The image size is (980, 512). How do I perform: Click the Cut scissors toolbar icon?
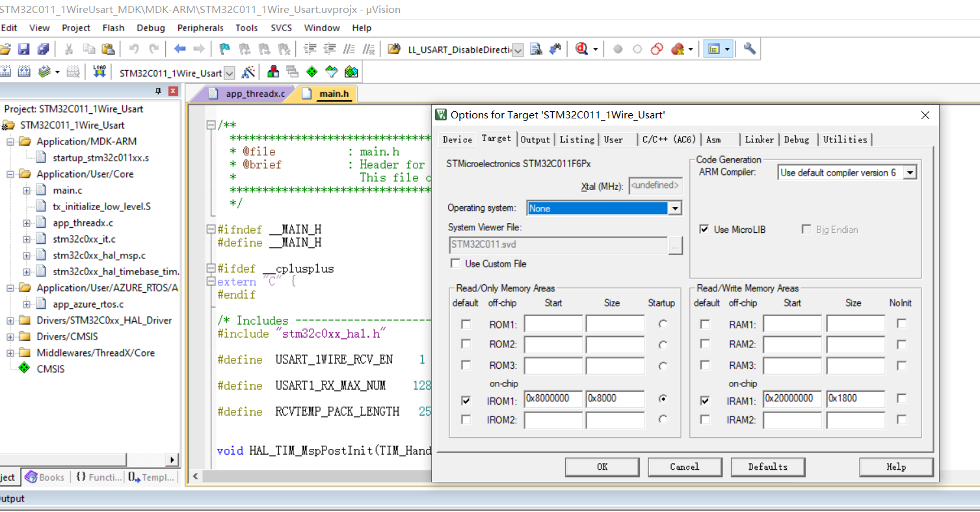pos(69,49)
